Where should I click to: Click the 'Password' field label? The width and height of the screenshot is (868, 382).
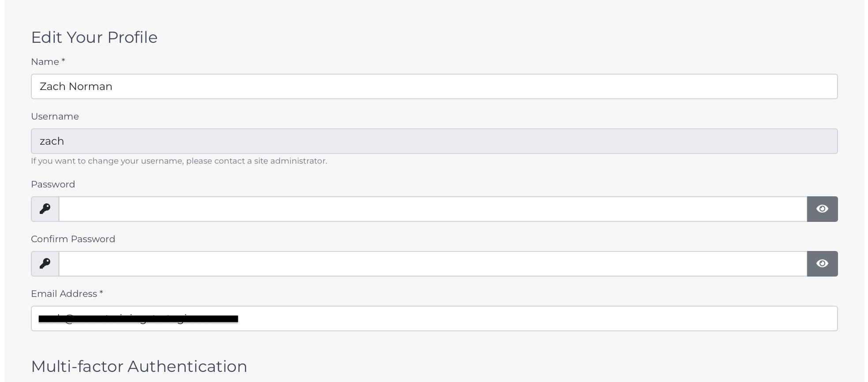[53, 184]
